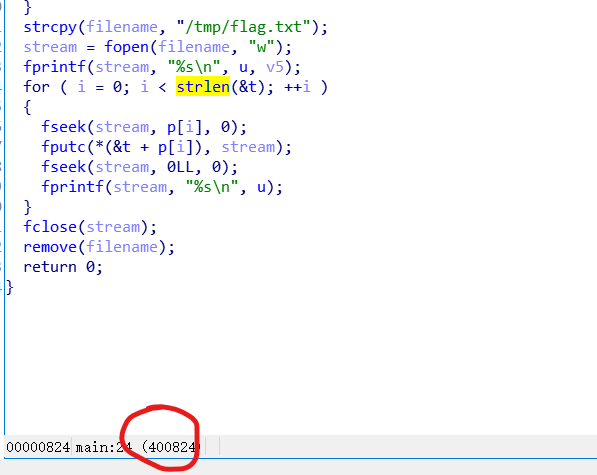
Task: Click stream argument inside fclose
Action: tap(113, 227)
